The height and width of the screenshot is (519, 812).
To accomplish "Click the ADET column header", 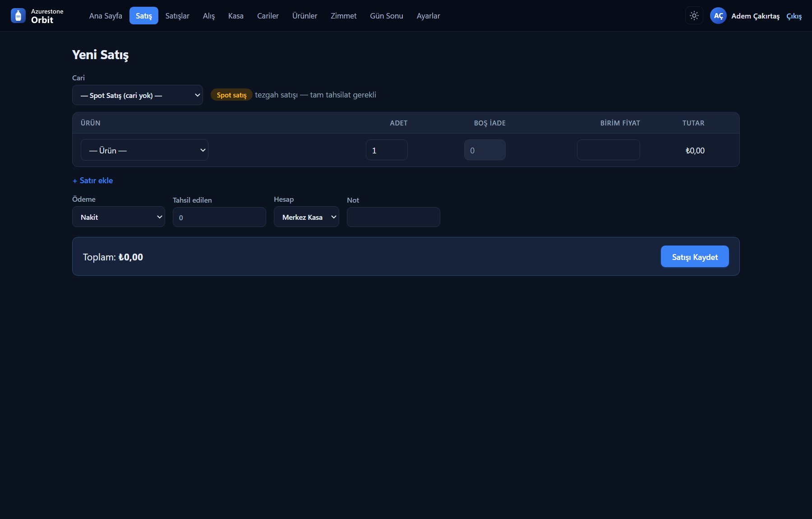I will (399, 123).
